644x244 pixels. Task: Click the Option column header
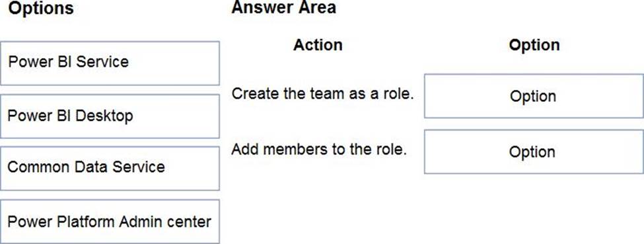[534, 45]
